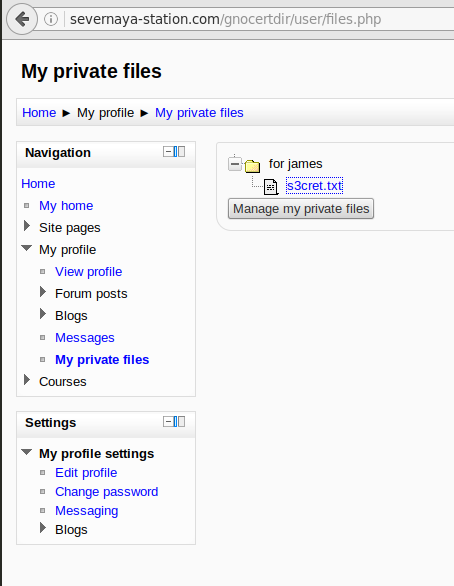
Task: Click the Settings block title
Action: point(50,423)
